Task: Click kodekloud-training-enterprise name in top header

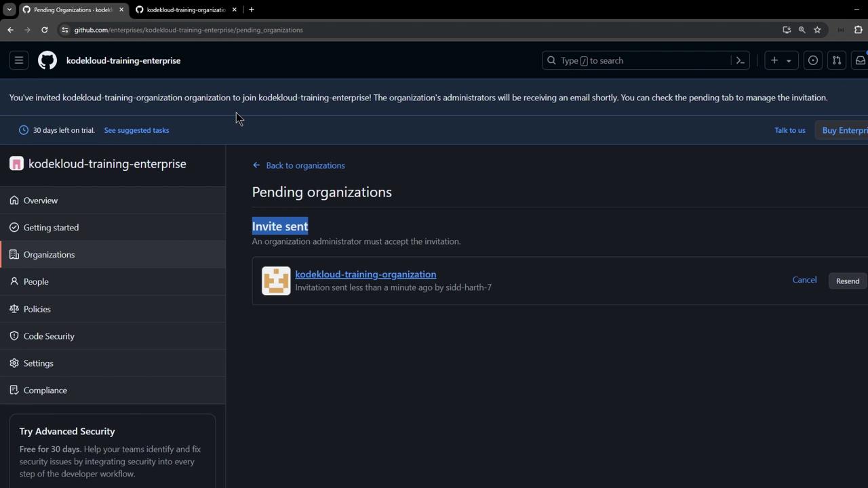Action: (x=123, y=60)
